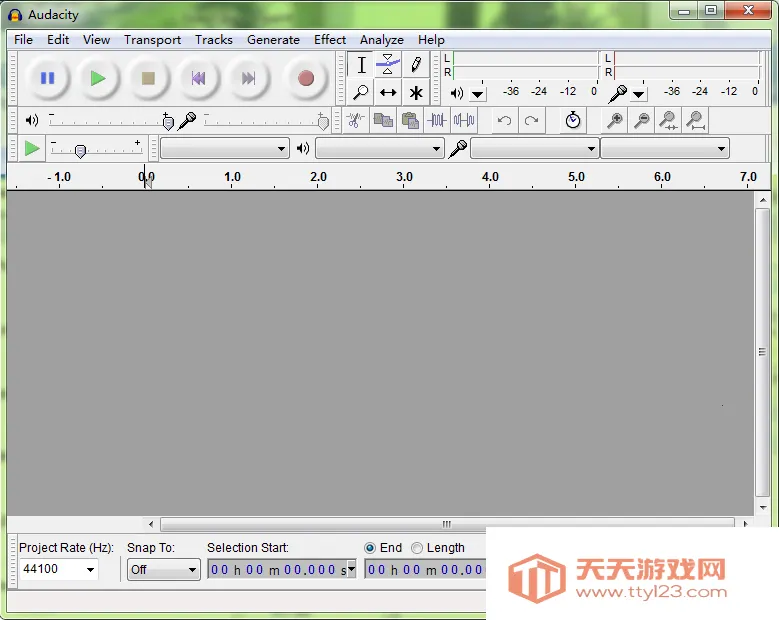Click the Zoom In magnifier icon

point(615,120)
